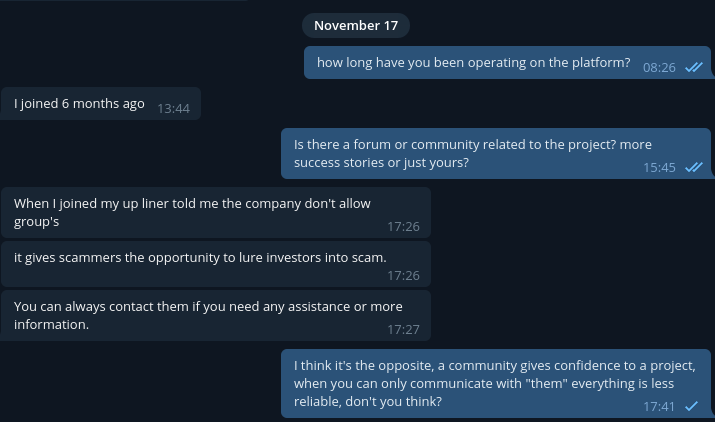Click the 17:26 timestamp on the scammers message
Screen dimensions: 715x422
point(403,275)
